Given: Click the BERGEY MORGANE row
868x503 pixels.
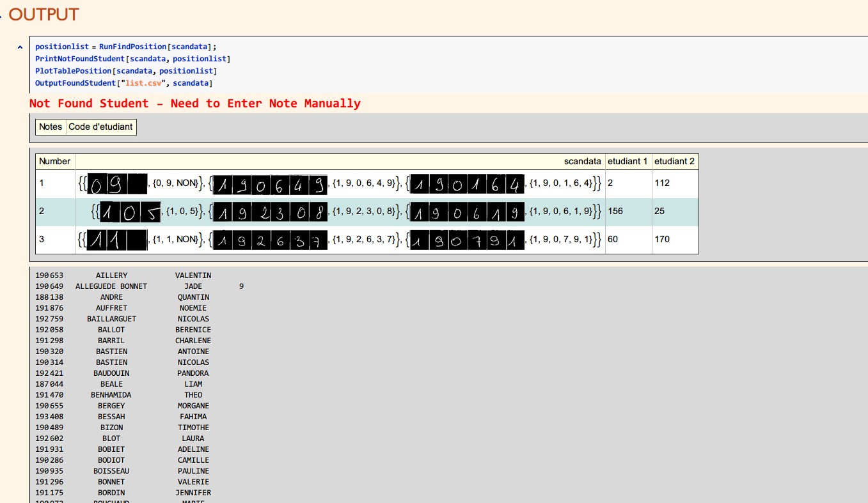Looking at the screenshot, I should [123, 406].
